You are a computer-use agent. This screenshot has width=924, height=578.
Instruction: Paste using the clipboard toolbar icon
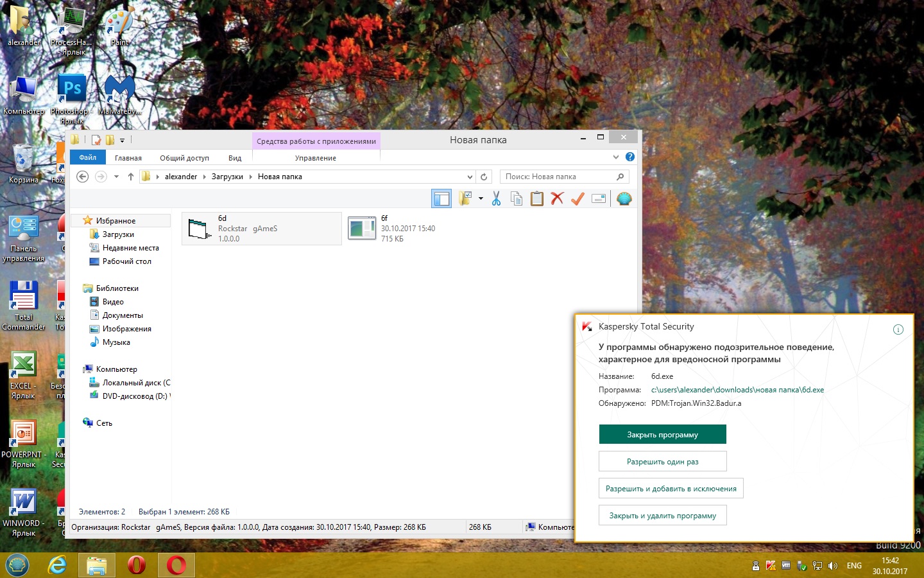(537, 198)
